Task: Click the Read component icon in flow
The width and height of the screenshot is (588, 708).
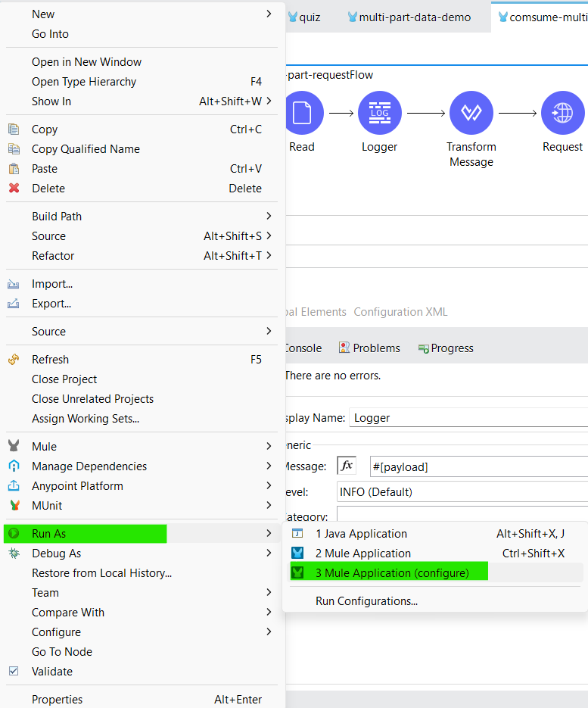Action: click(x=303, y=113)
